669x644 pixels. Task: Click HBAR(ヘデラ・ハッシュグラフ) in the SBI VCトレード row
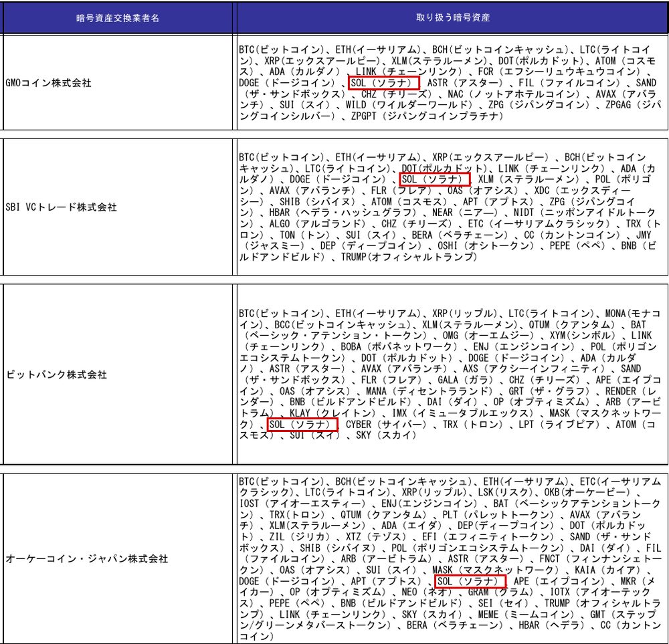click(343, 213)
